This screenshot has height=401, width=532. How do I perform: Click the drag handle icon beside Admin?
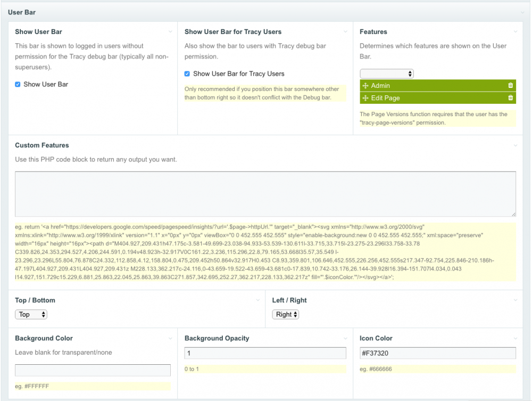click(365, 86)
